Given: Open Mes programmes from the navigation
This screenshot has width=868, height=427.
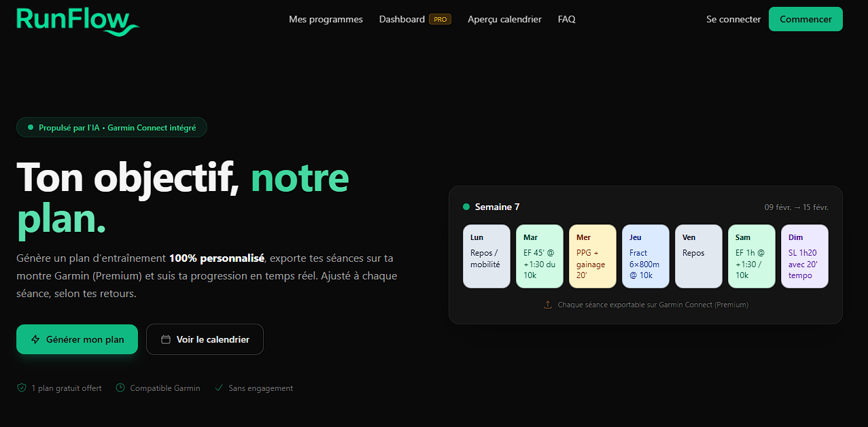Looking at the screenshot, I should point(326,19).
